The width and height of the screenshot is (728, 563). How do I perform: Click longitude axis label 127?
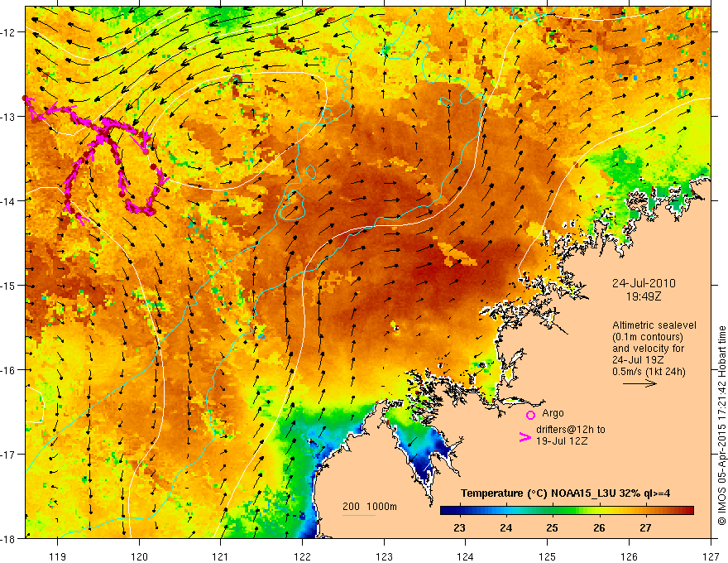711,556
